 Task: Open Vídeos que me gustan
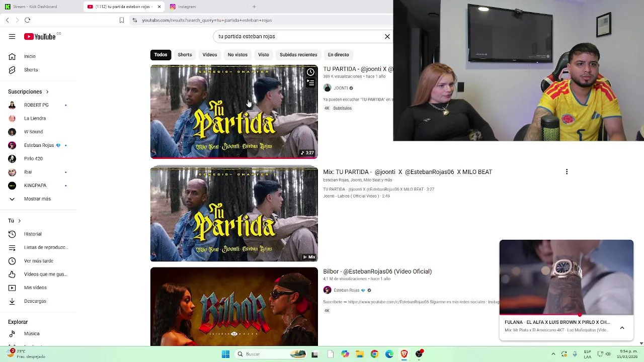click(45, 274)
